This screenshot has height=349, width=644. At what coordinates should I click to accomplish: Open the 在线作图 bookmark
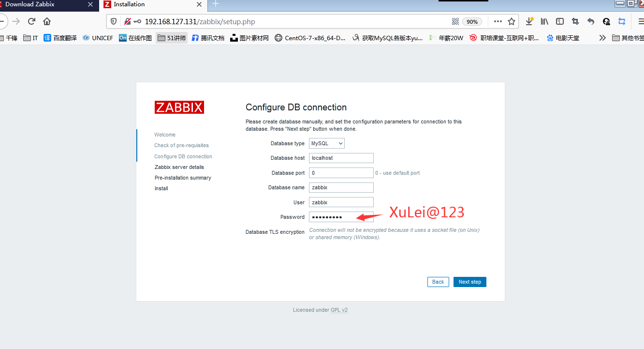(x=135, y=38)
